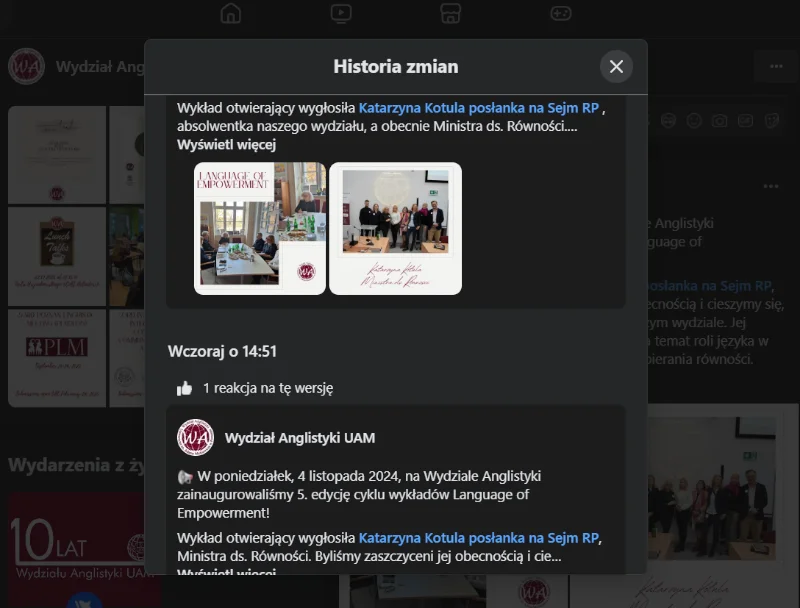Close the Historia zmian dialog
This screenshot has width=800, height=608.
point(616,66)
